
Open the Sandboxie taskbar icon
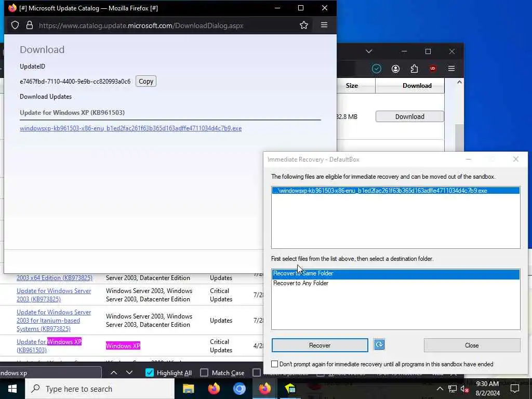[290, 389]
